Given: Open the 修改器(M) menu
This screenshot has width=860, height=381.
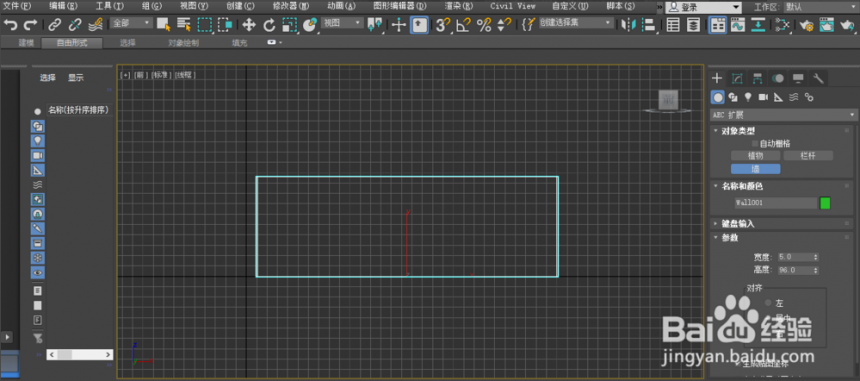Looking at the screenshot, I should click(291, 6).
